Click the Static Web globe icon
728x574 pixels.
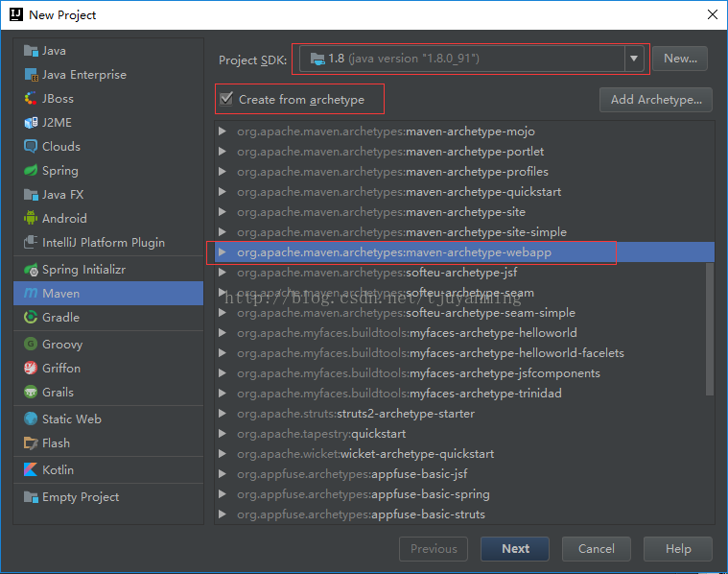tap(31, 419)
